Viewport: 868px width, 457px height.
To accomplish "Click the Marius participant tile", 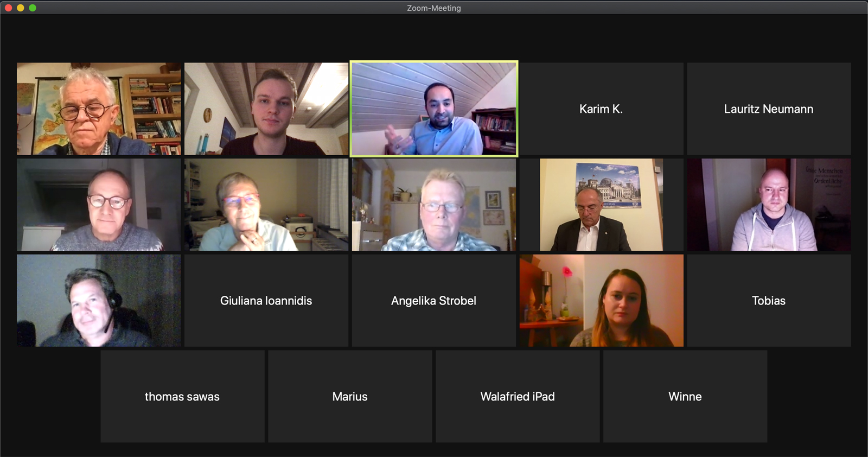I will (350, 396).
